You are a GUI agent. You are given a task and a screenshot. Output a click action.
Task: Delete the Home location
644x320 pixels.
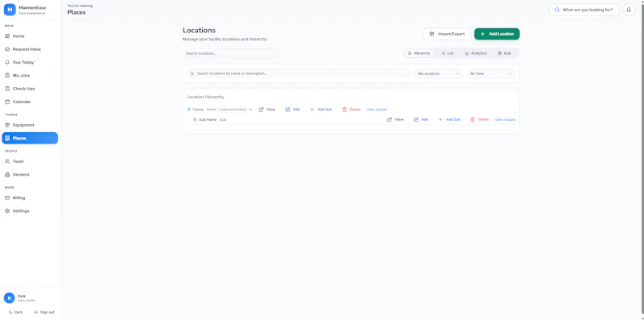pos(351,110)
